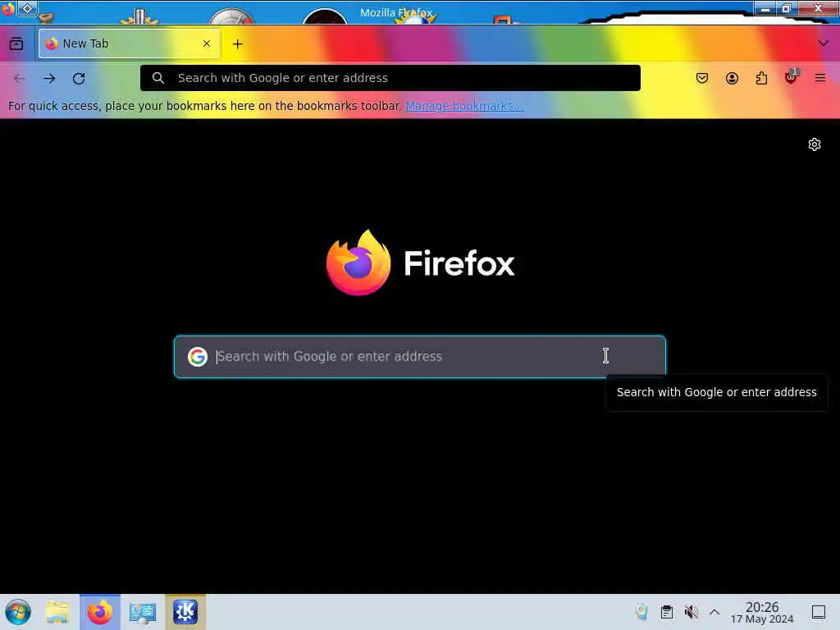Open the file manager from the taskbar
Image resolution: width=840 pixels, height=630 pixels.
[57, 612]
